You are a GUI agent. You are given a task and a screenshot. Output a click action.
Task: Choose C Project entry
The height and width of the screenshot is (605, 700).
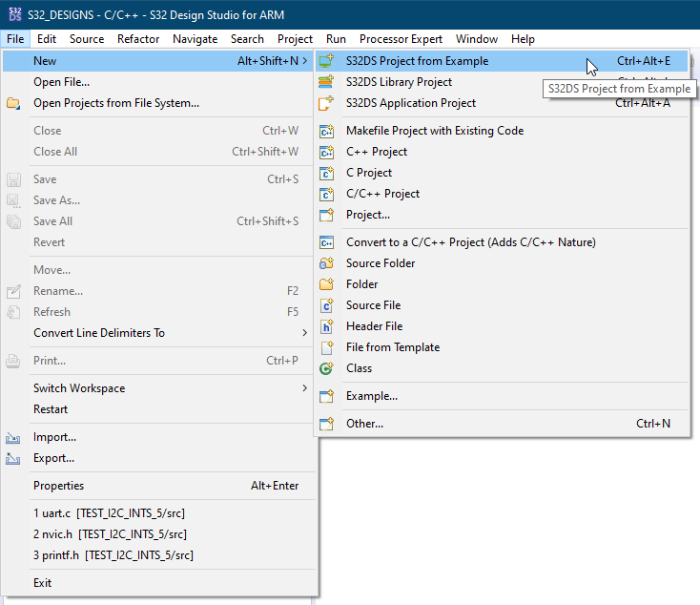point(502,173)
